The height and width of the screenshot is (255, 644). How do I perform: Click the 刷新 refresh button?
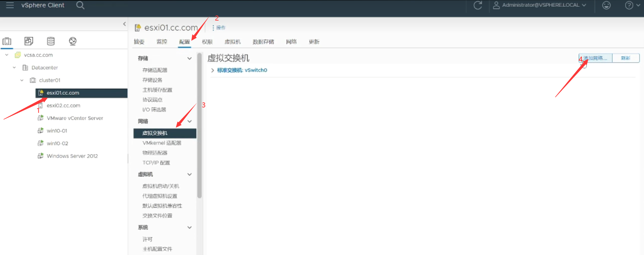click(625, 58)
